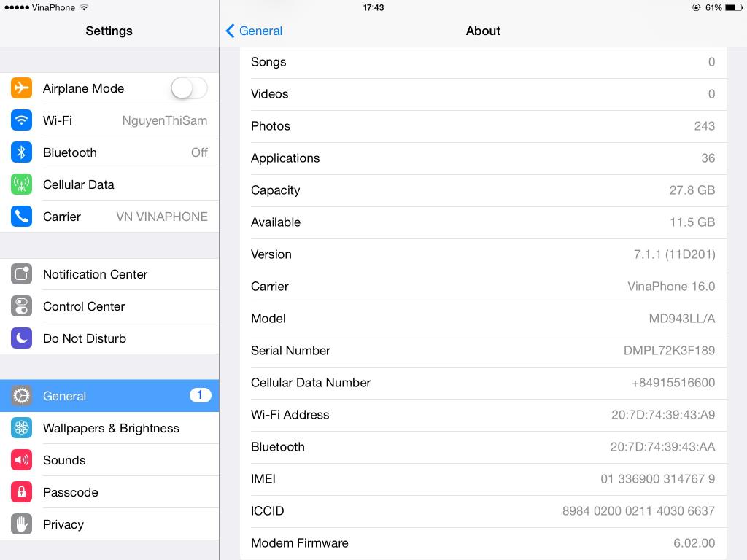The width and height of the screenshot is (747, 560).
Task: Go back using the blue chevron arrow
Action: [230, 31]
